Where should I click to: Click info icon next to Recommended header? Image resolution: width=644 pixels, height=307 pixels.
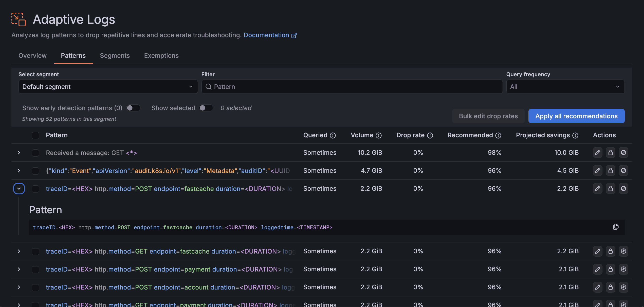pos(498,136)
